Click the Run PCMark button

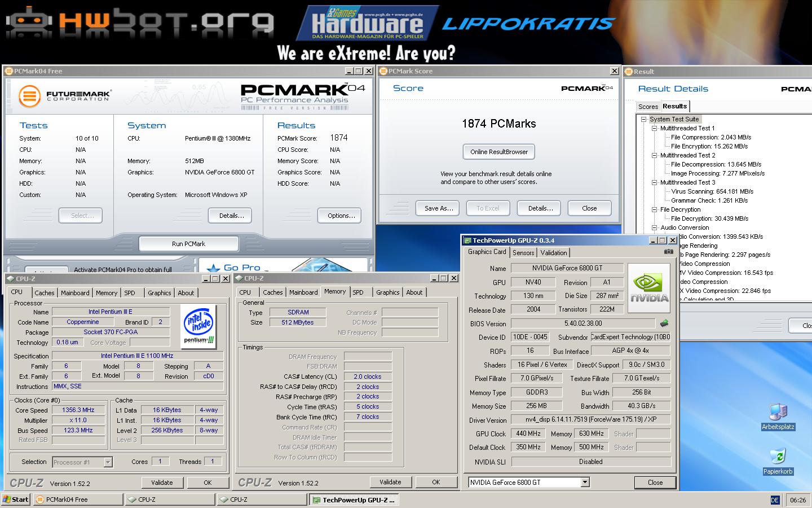coord(188,244)
